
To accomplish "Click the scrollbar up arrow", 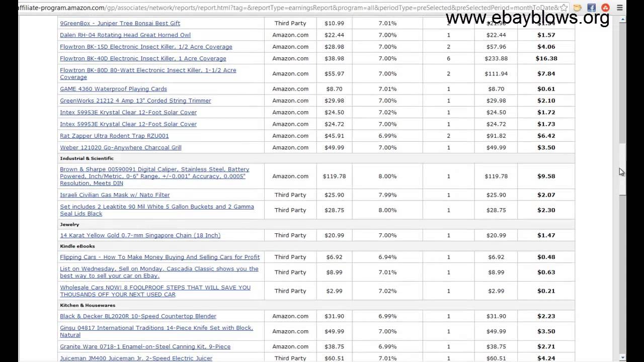I will 623,20.
